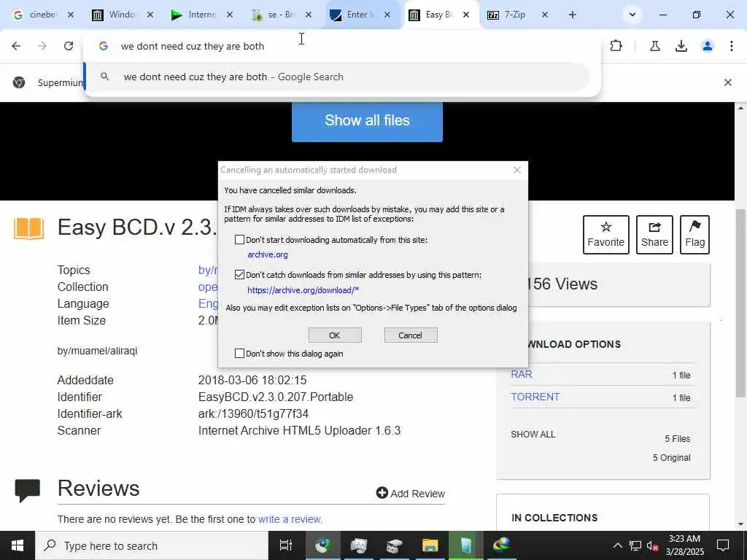Uncheck Don't catch downloads from similar addresses
Image resolution: width=747 pixels, height=560 pixels.
239,274
